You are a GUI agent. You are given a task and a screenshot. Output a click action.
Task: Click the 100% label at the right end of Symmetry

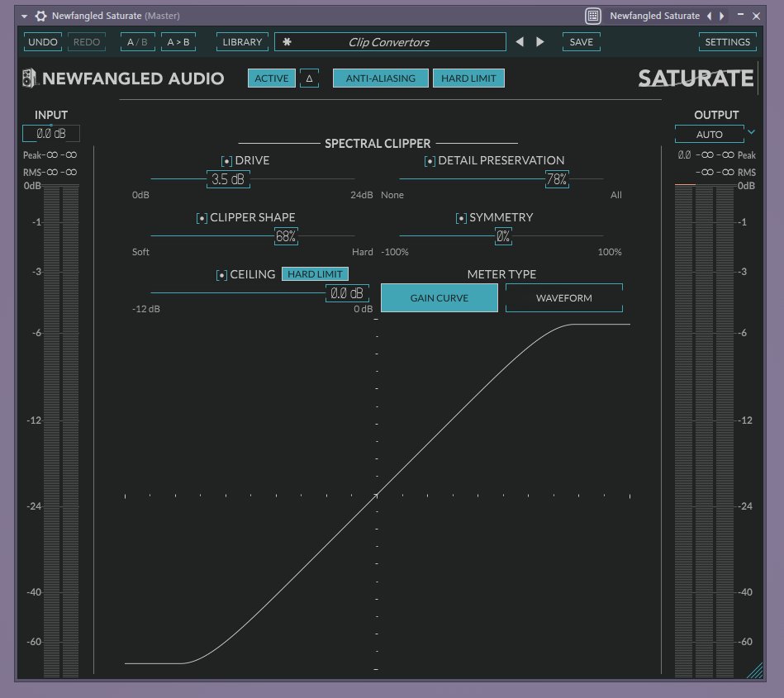pyautogui.click(x=610, y=252)
